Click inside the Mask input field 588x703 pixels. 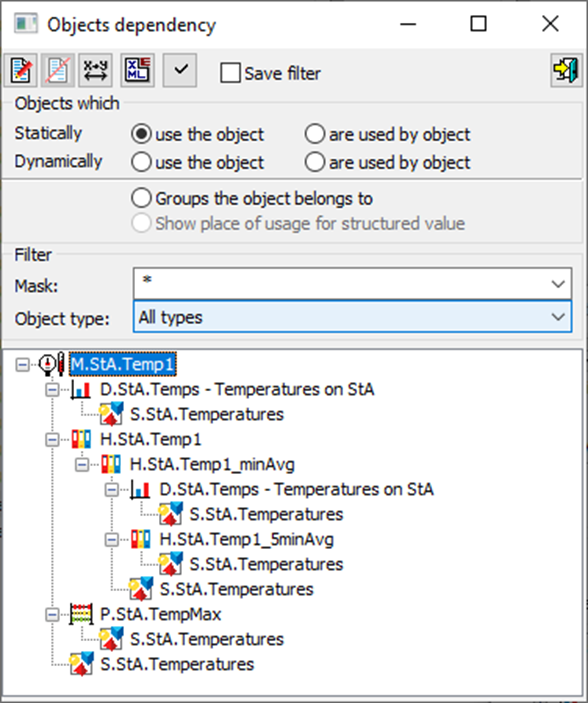[x=340, y=284]
